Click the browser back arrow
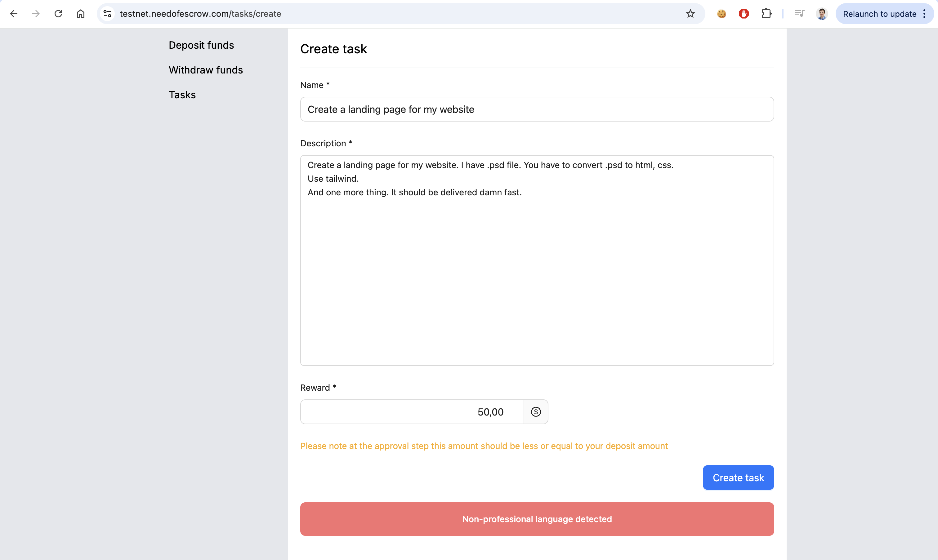The height and width of the screenshot is (560, 938). (14, 14)
